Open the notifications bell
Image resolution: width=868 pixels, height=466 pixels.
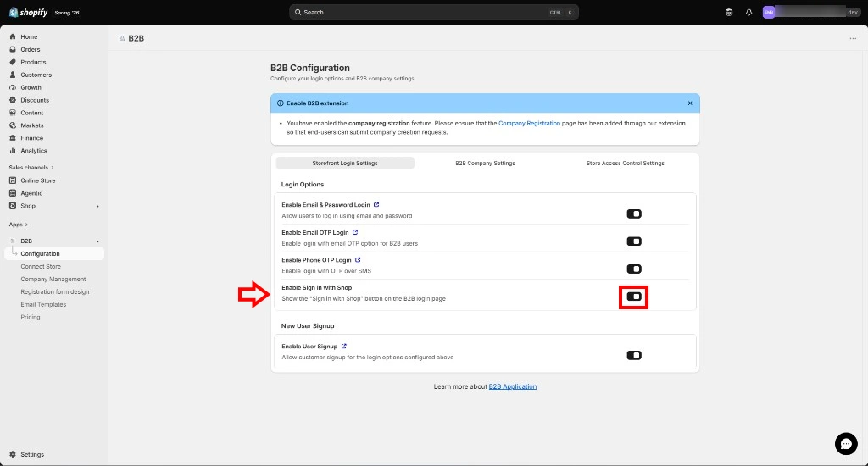click(749, 12)
